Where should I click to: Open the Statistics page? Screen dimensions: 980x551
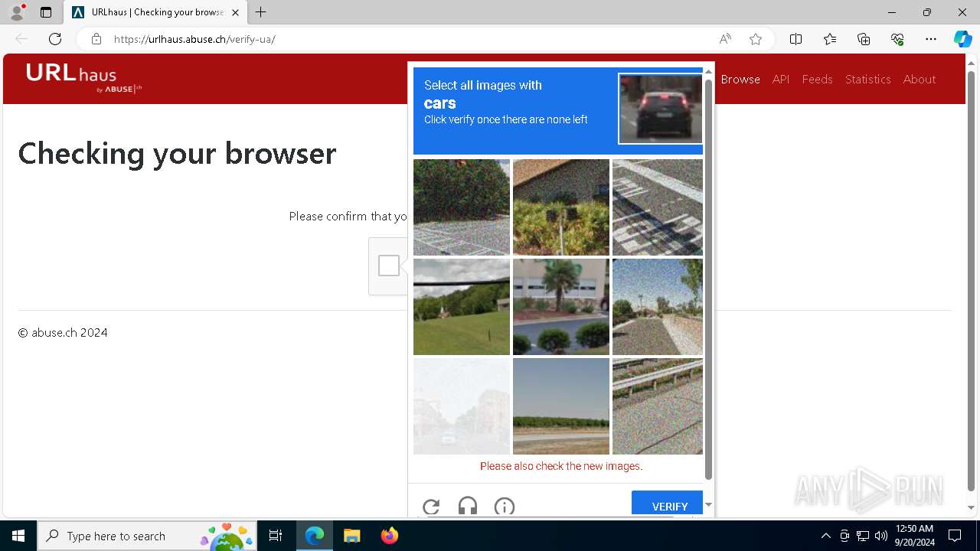[867, 79]
